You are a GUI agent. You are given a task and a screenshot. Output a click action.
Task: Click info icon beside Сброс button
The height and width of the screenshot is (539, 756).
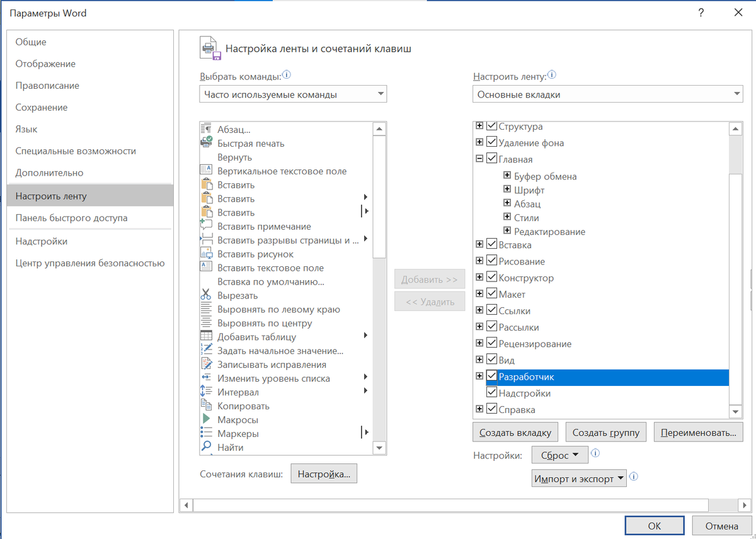tap(596, 453)
